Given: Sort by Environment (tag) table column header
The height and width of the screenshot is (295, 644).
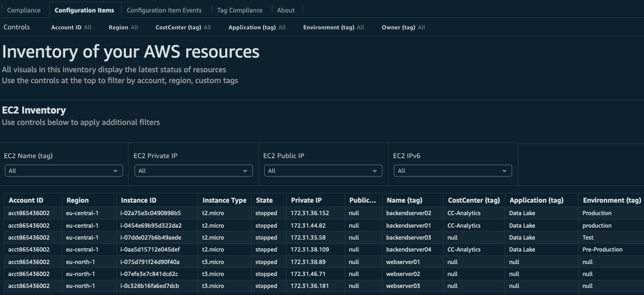Looking at the screenshot, I should pyautogui.click(x=611, y=200).
